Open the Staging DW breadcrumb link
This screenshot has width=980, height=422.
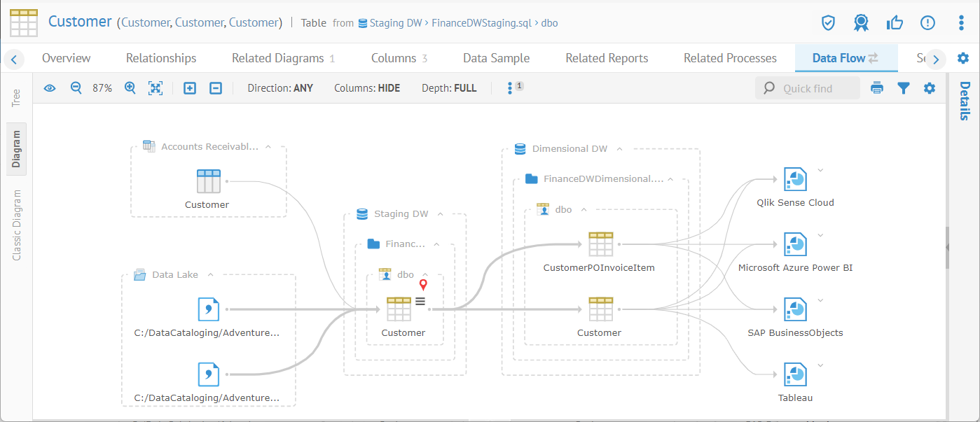[x=395, y=23]
